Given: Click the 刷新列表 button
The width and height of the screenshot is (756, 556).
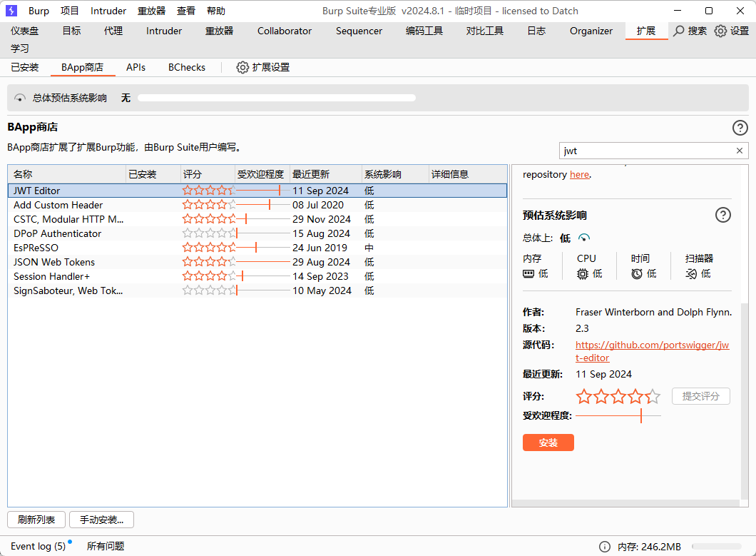Looking at the screenshot, I should 36,520.
